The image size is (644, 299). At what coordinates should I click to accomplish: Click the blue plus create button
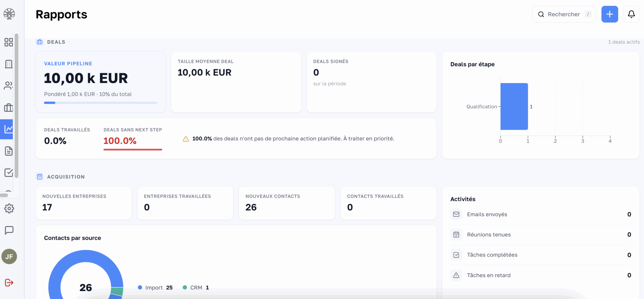[x=610, y=14]
